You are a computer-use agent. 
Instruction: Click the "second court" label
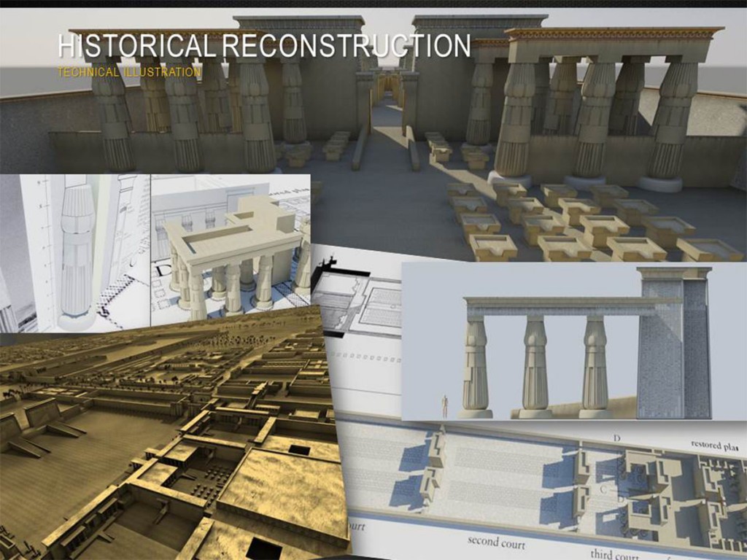click(496, 542)
